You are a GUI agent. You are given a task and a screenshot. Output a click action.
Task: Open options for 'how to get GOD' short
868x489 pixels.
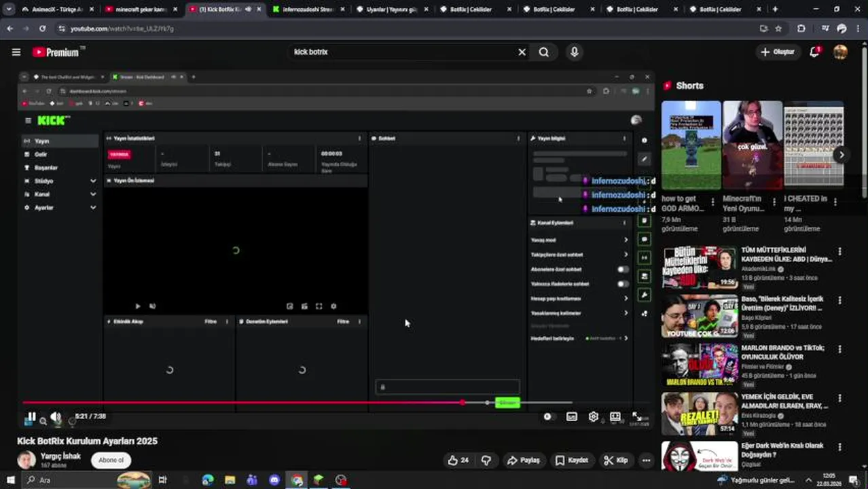tap(712, 202)
